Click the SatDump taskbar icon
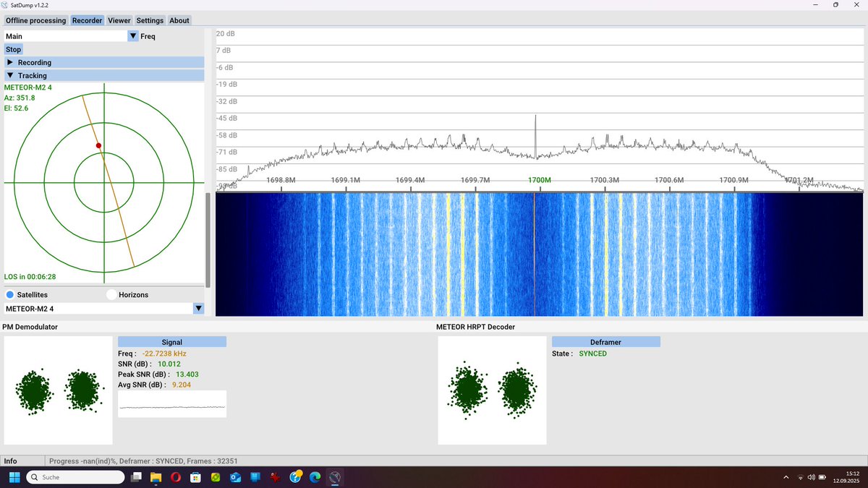The height and width of the screenshot is (488, 868). point(334,477)
